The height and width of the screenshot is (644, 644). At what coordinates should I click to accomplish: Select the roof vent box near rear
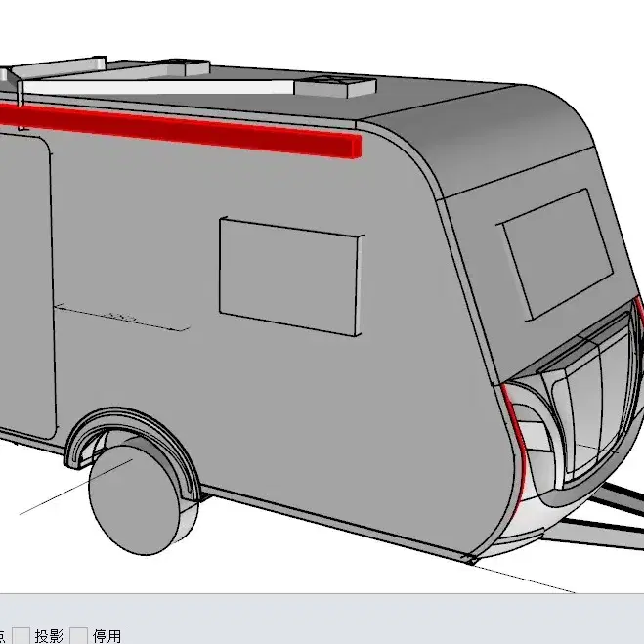pos(335,86)
